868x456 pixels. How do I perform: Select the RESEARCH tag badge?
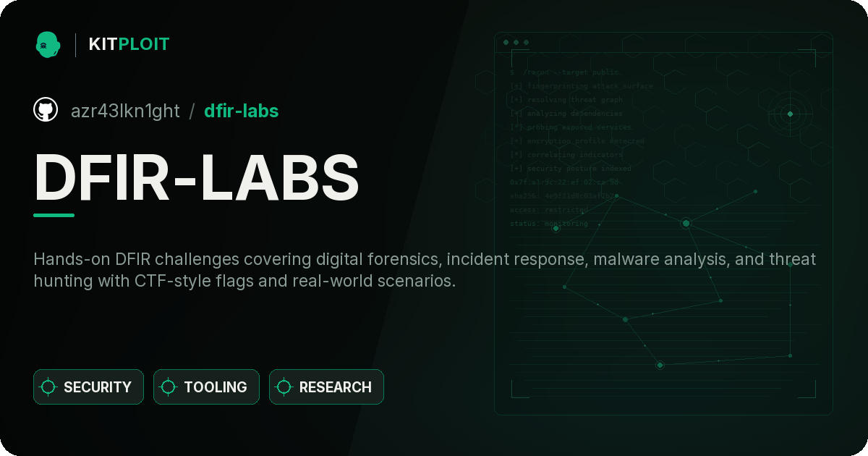pyautogui.click(x=326, y=387)
